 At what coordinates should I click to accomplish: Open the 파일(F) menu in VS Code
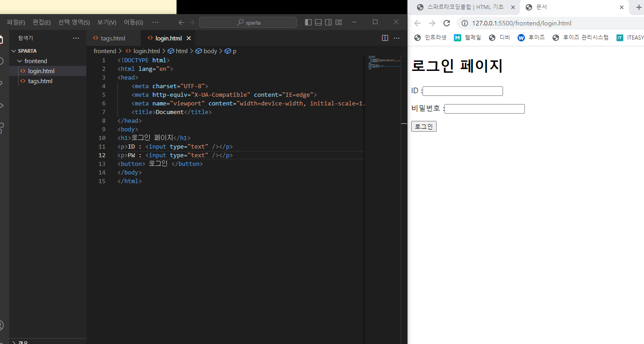(x=16, y=22)
